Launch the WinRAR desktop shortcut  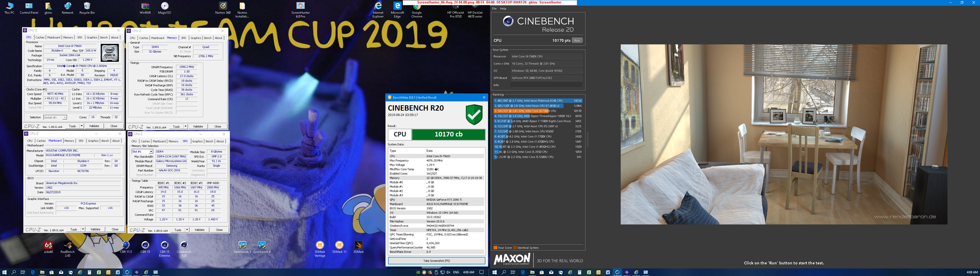click(145, 8)
